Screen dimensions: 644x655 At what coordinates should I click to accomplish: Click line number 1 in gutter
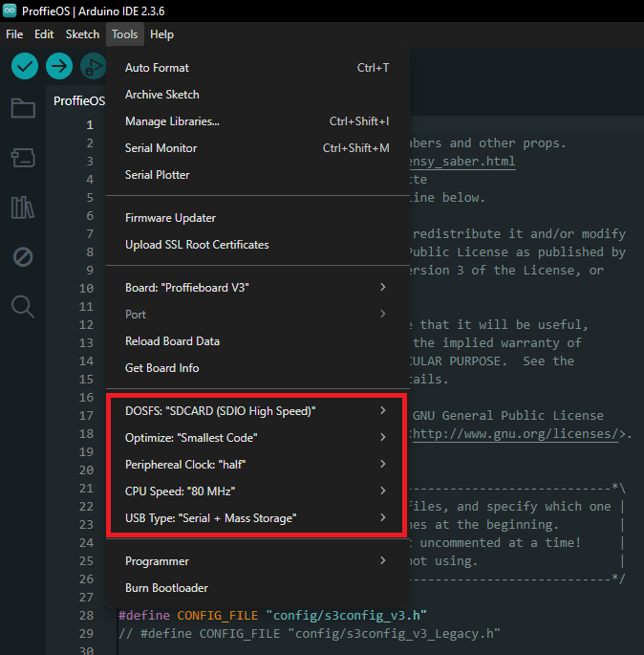click(x=89, y=124)
